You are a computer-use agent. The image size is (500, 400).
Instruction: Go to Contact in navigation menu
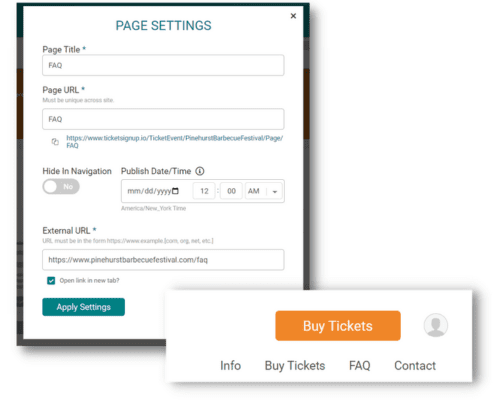pos(415,366)
